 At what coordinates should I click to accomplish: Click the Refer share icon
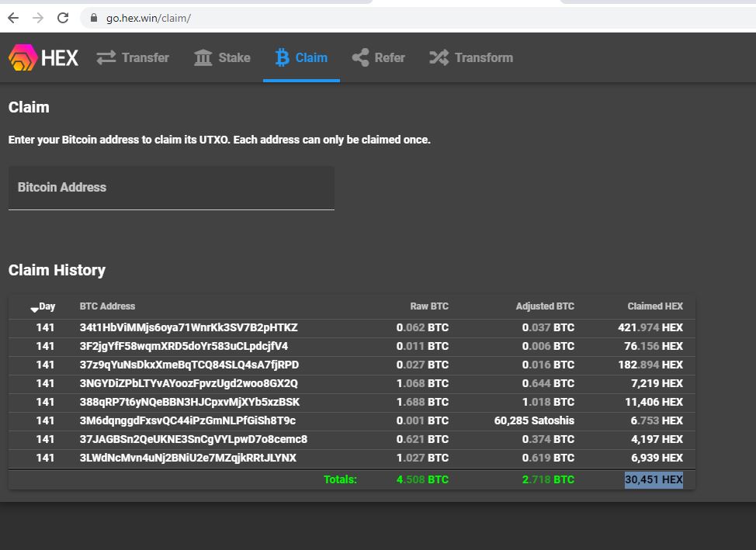coord(361,57)
